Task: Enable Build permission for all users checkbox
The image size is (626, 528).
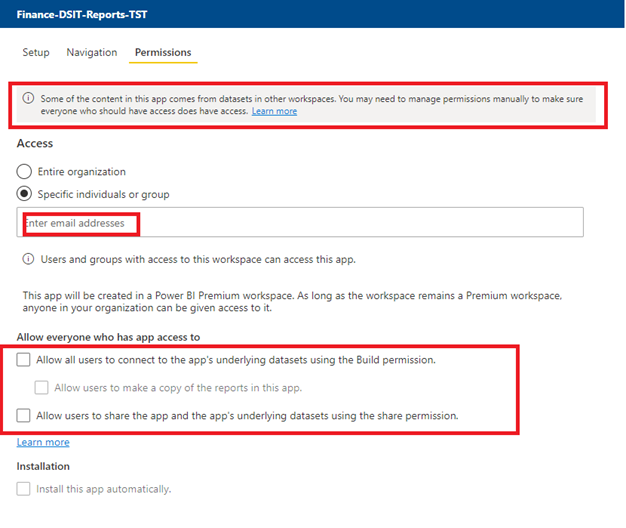Action: tap(23, 360)
